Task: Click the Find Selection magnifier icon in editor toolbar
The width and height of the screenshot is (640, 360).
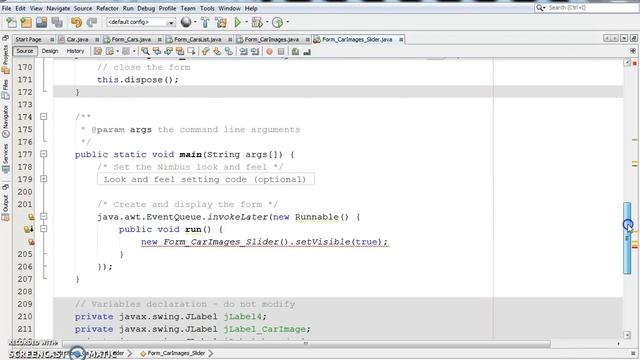Action: click(x=145, y=51)
